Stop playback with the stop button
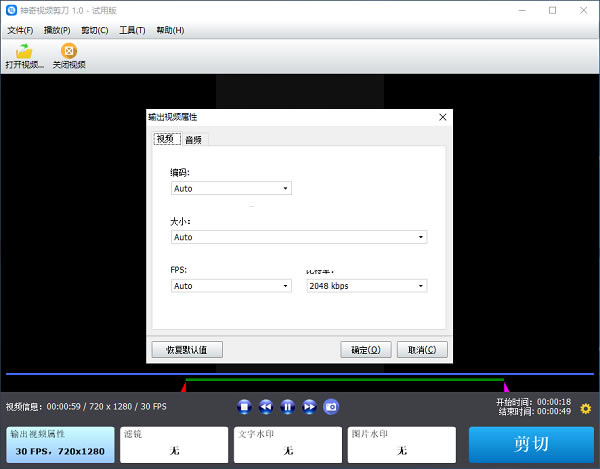The width and height of the screenshot is (600, 469). (244, 407)
